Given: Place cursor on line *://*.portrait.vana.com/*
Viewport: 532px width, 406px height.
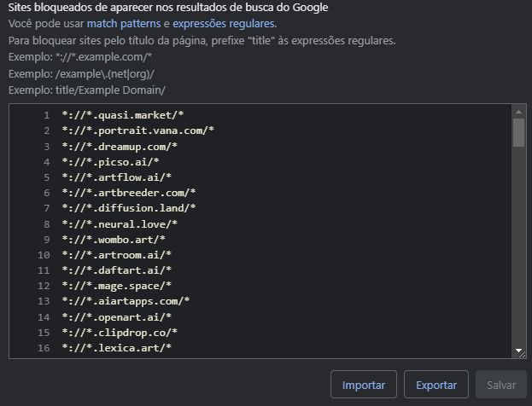Looking at the screenshot, I should pyautogui.click(x=137, y=130).
